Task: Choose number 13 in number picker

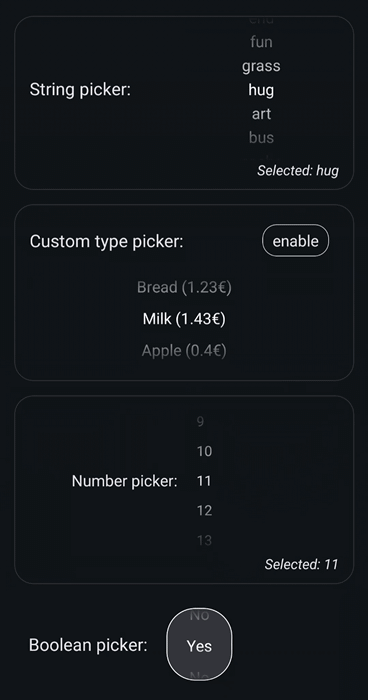Action: coord(204,540)
